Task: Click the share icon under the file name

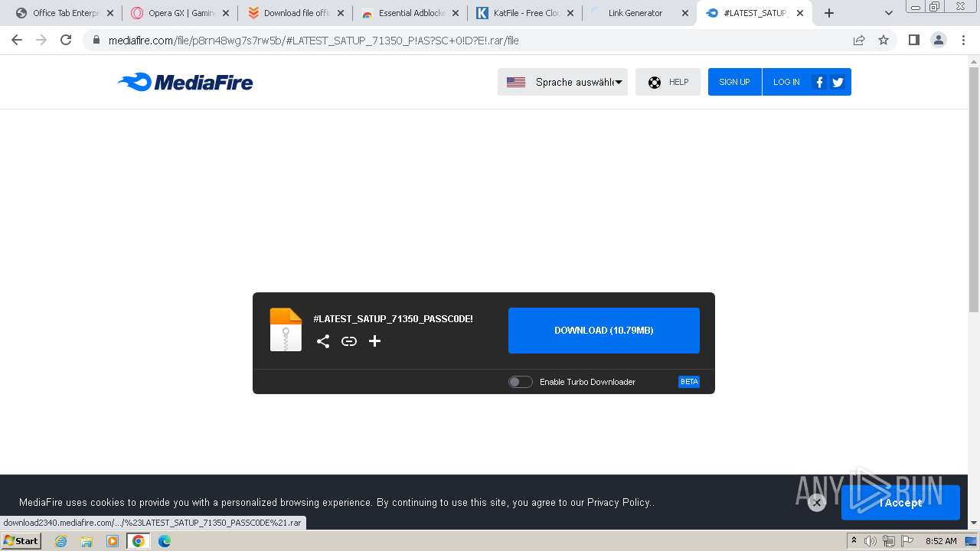Action: pos(323,341)
